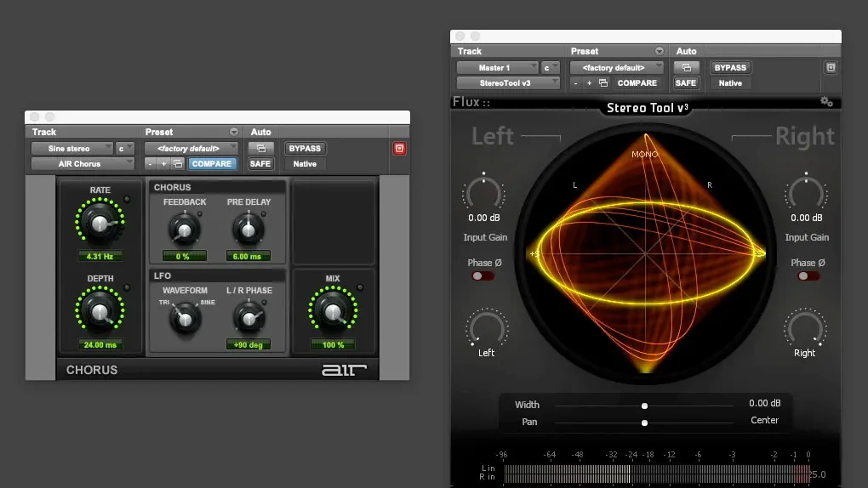The width and height of the screenshot is (868, 488).
Task: Click the Pan Center value
Action: coord(764,420)
